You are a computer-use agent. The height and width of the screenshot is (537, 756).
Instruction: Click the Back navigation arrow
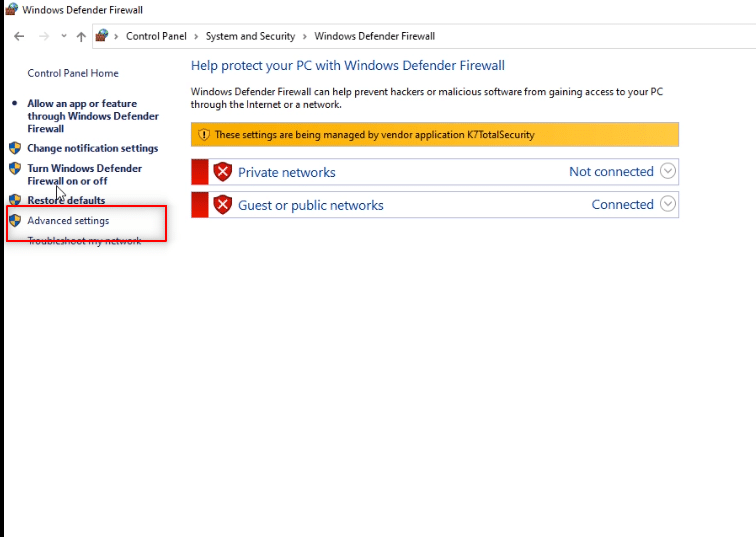pos(19,36)
